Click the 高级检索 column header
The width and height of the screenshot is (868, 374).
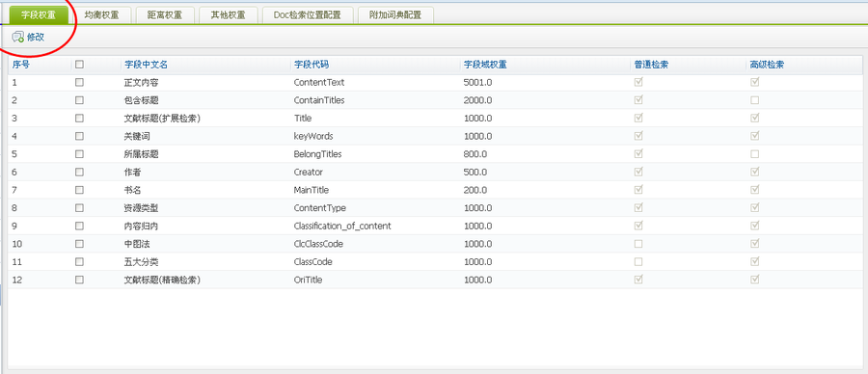(767, 65)
